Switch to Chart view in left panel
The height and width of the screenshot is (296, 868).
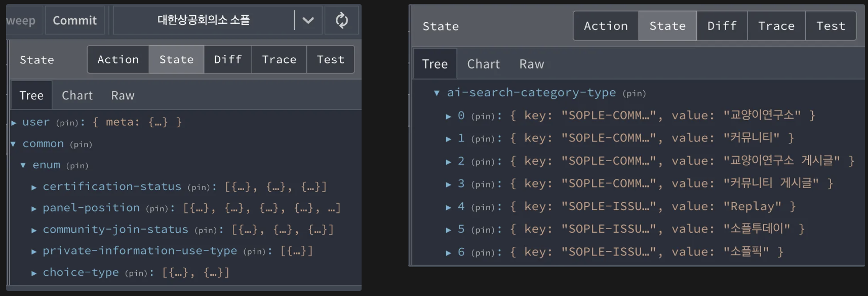(77, 95)
